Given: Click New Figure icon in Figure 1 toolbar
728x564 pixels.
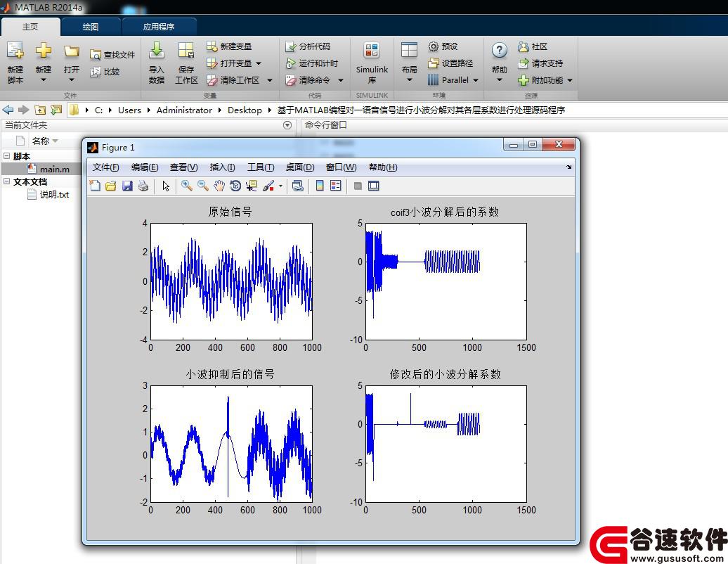Looking at the screenshot, I should [95, 186].
